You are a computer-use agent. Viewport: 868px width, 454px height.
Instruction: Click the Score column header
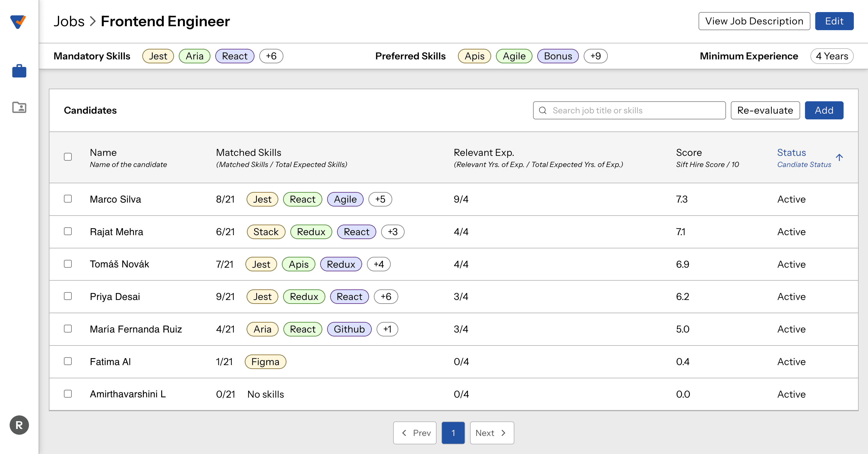click(x=689, y=153)
